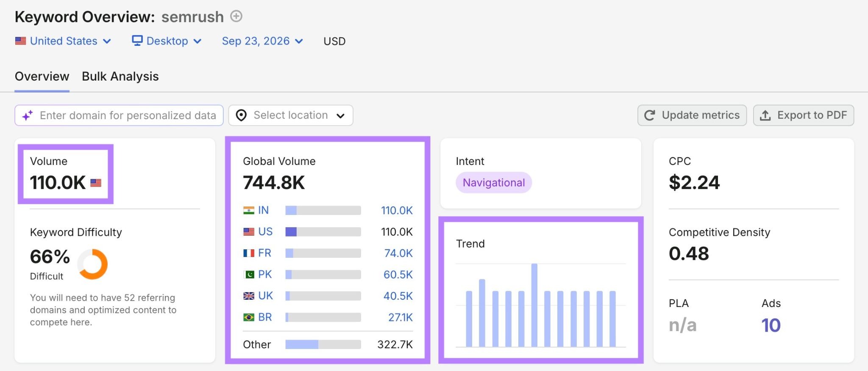
Task: Click the refresh icon on Update metrics
Action: (650, 115)
